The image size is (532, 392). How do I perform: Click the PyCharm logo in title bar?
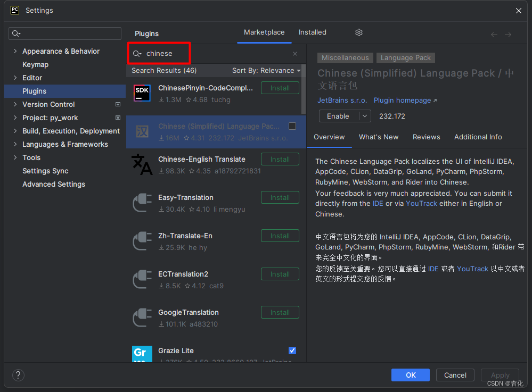click(x=15, y=10)
